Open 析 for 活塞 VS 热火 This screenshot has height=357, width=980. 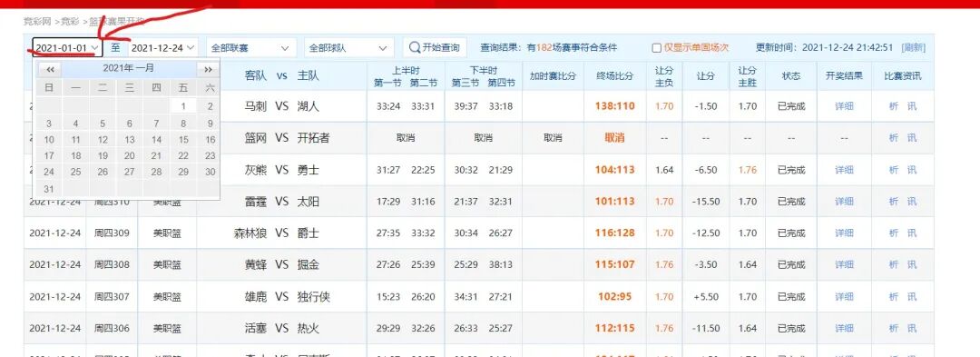894,328
